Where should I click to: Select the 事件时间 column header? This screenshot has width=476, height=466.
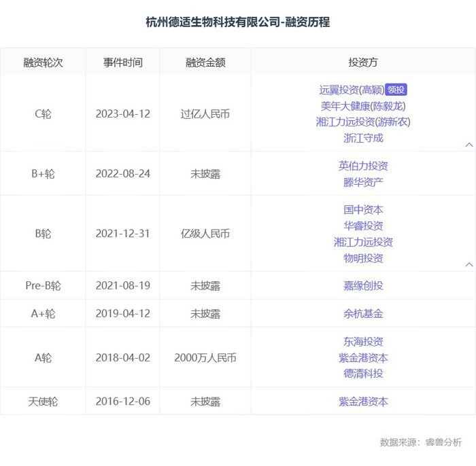point(123,62)
